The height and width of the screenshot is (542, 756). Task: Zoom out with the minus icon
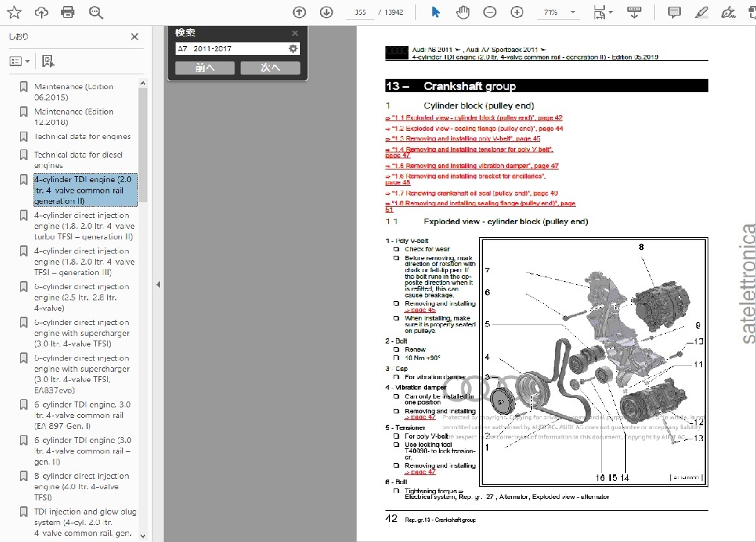(x=490, y=12)
